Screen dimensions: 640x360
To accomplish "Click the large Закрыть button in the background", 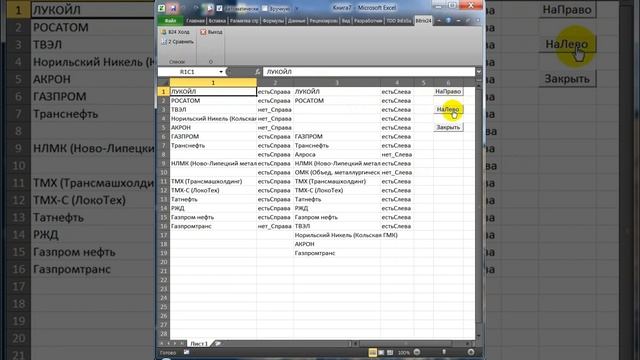I will [567, 78].
